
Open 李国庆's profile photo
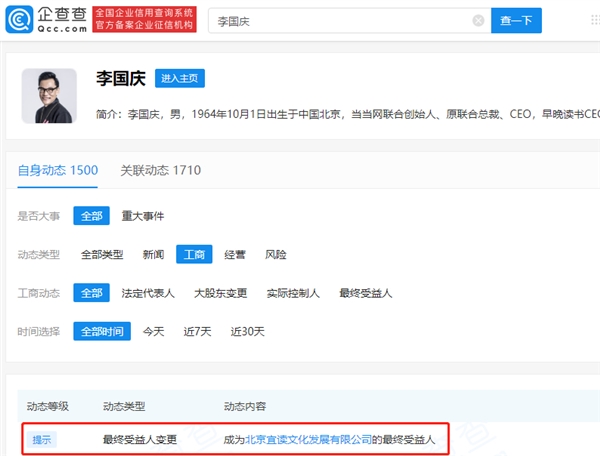click(x=49, y=97)
